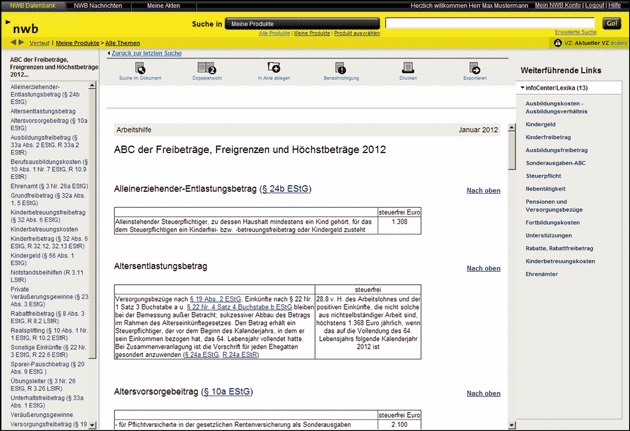Switch to the NWB Nachrichten tab
Image resolution: width=630 pixels, height=431 pixels.
98,5
